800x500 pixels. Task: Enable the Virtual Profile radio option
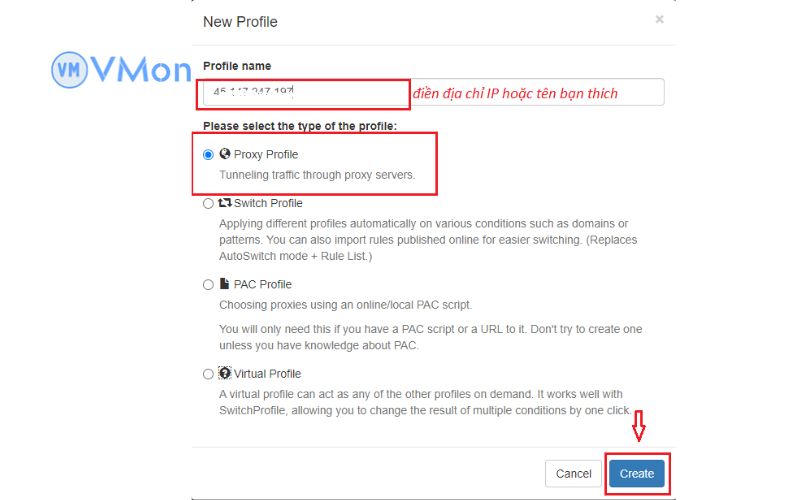pyautogui.click(x=208, y=375)
